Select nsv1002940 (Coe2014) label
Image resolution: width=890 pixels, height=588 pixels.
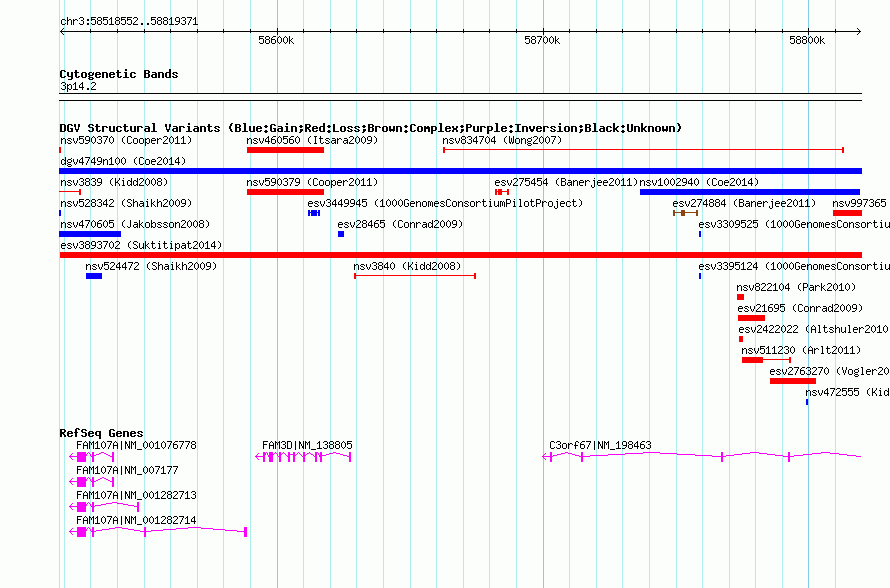coord(699,182)
